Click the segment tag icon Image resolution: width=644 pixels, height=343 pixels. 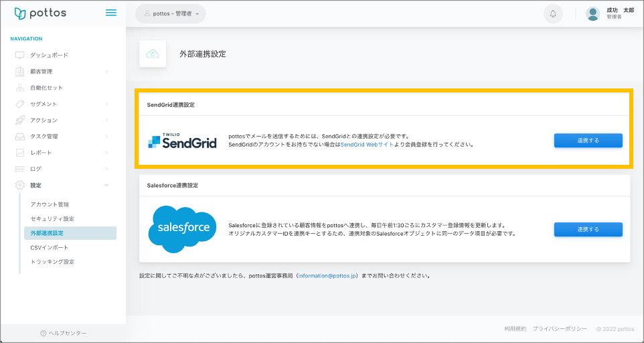(x=19, y=104)
